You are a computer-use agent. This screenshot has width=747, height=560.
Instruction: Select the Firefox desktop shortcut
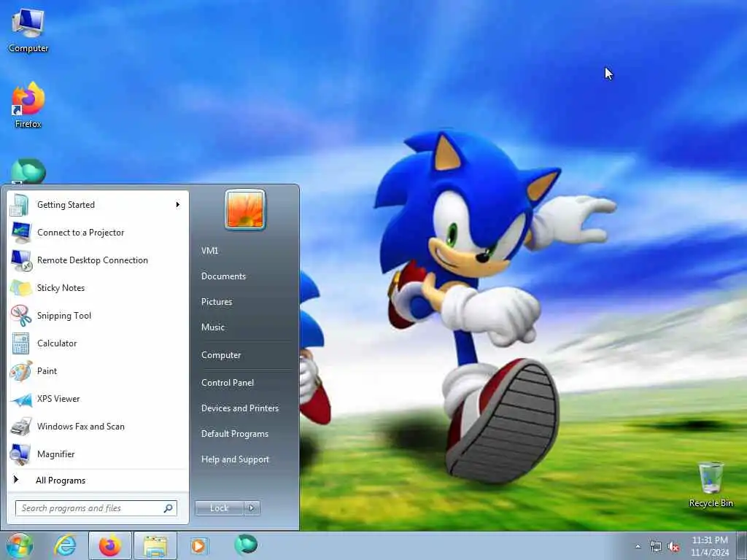pyautogui.click(x=28, y=106)
